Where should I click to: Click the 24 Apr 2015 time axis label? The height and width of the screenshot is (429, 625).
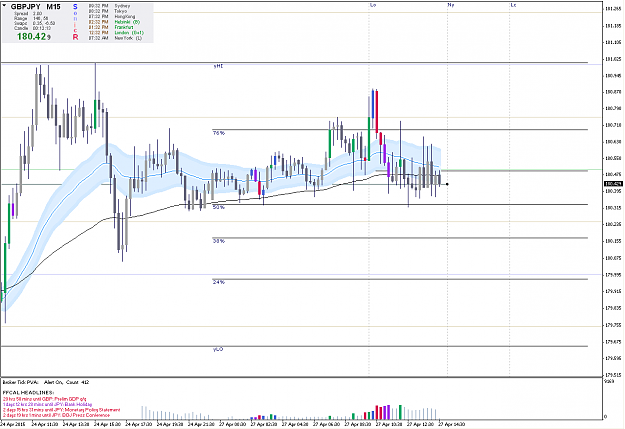coord(13,425)
